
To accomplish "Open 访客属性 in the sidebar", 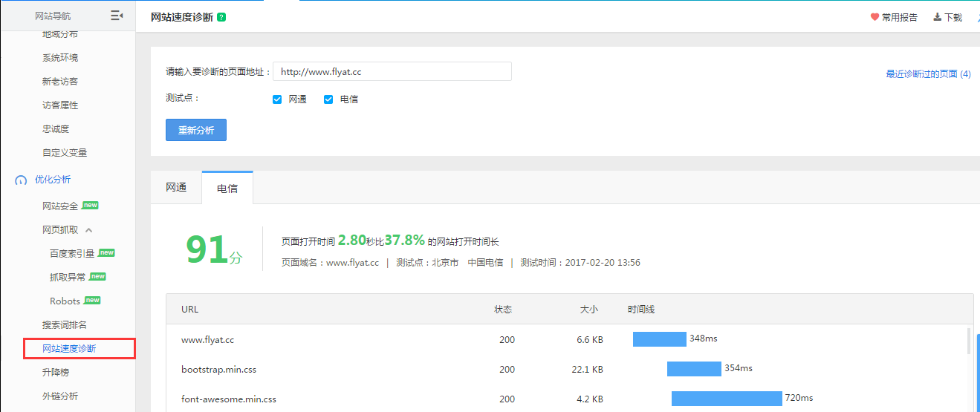I will [60, 105].
